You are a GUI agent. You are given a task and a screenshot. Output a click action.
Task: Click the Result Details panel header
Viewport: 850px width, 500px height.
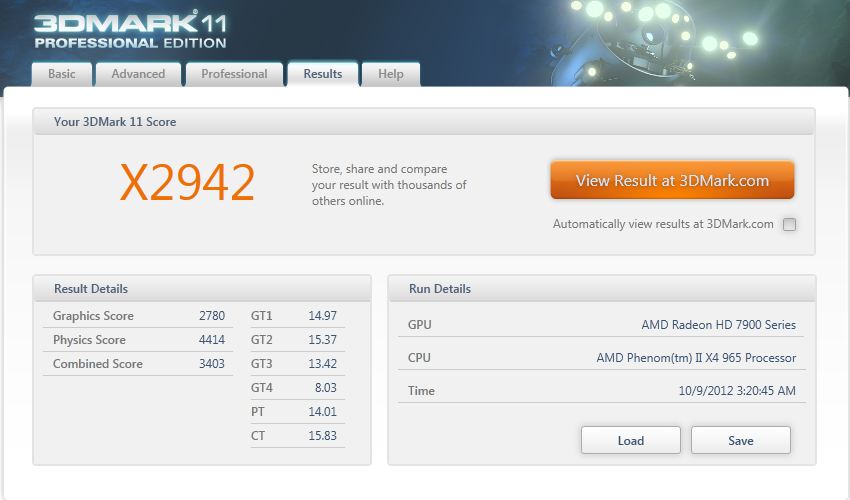(x=202, y=289)
